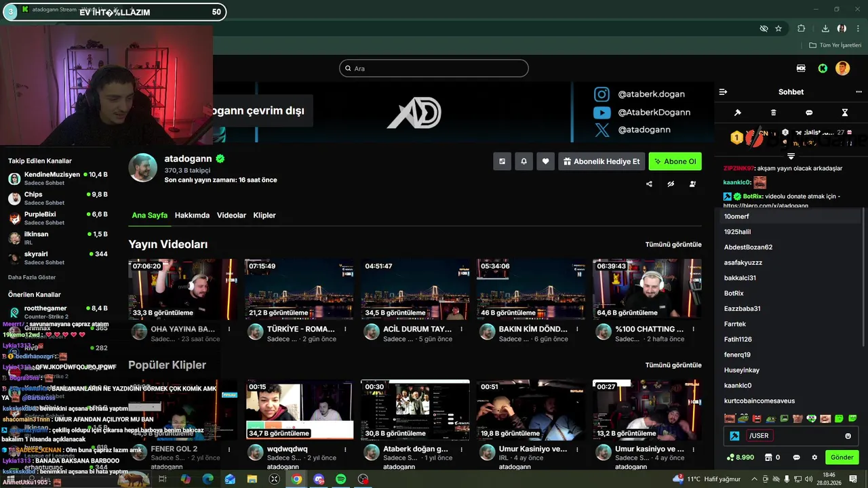Open the 06:39:43 %100 CHATTING thumbnail
Viewport: 868px width, 488px height.
tap(647, 289)
